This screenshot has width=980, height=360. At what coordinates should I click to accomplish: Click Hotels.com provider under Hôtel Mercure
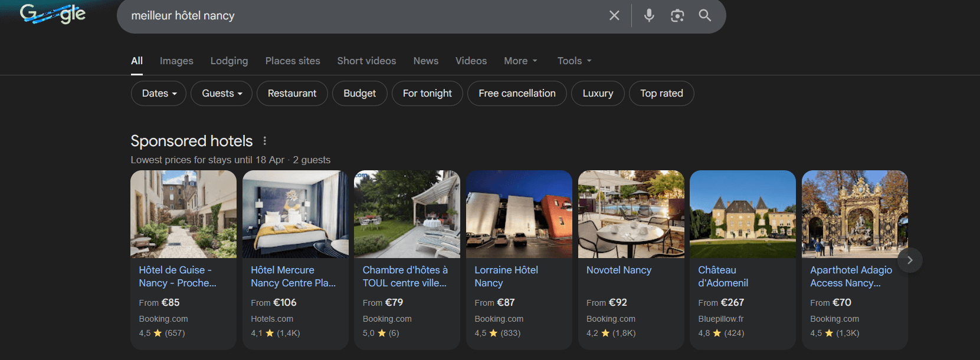point(272,319)
